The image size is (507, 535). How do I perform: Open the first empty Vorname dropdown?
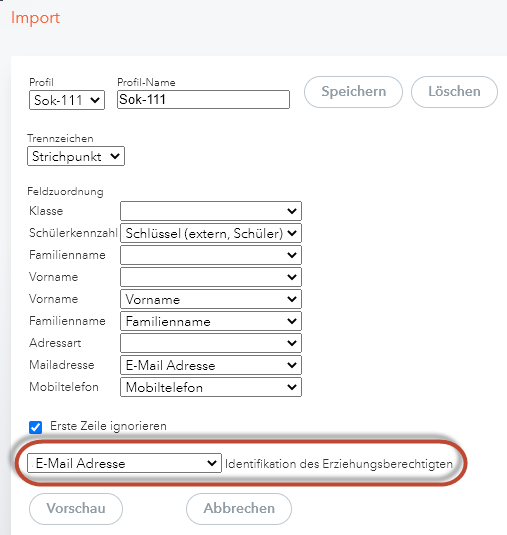click(x=211, y=277)
